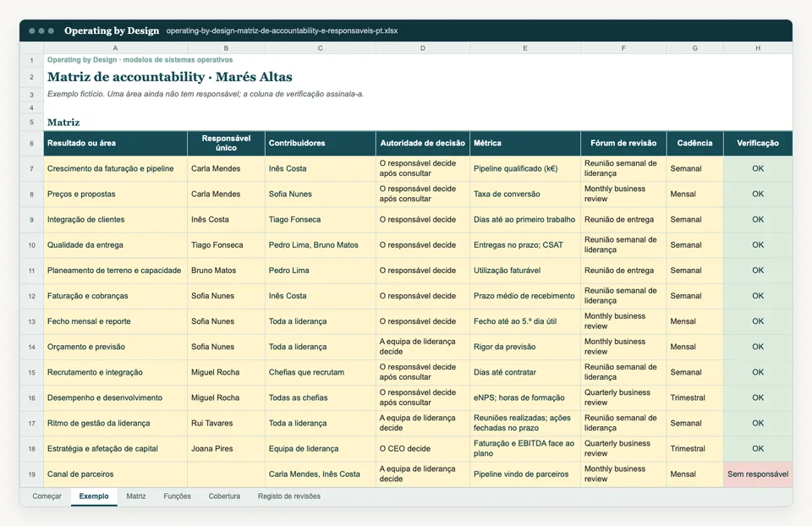Click the 'Pedro Lima, Bruno Matos' contributors cell
Viewport: 812px width, 526px height.
(x=321, y=245)
